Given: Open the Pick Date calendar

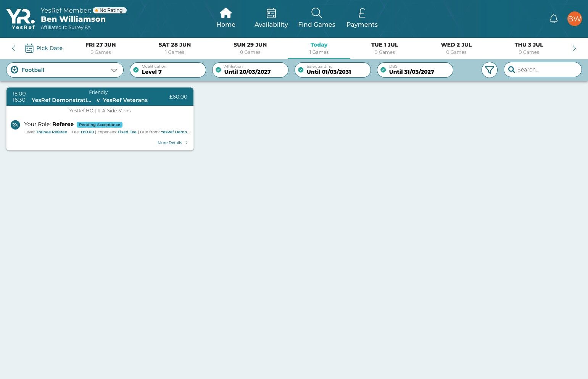Looking at the screenshot, I should tap(44, 48).
